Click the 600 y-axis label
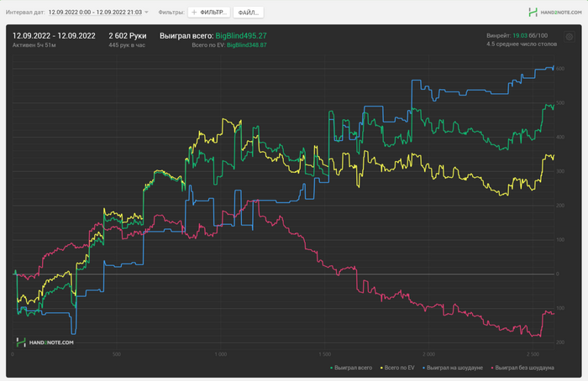Image resolution: width=588 pixels, height=381 pixels. [x=560, y=69]
